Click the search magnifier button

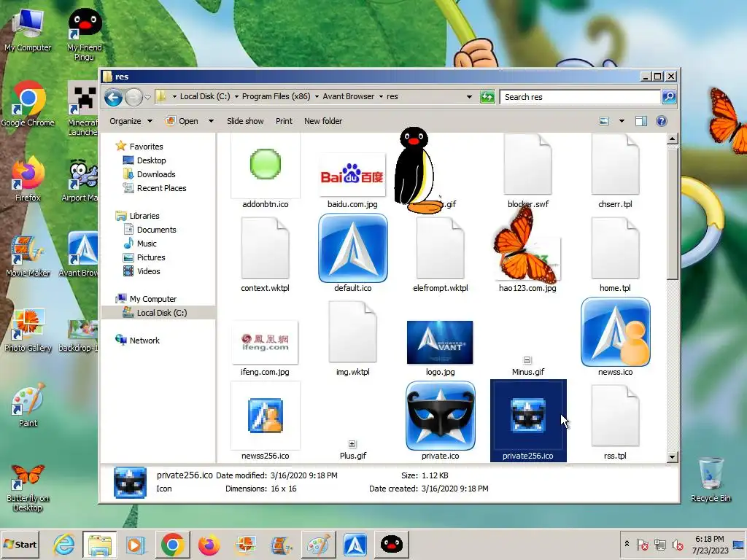(x=669, y=97)
